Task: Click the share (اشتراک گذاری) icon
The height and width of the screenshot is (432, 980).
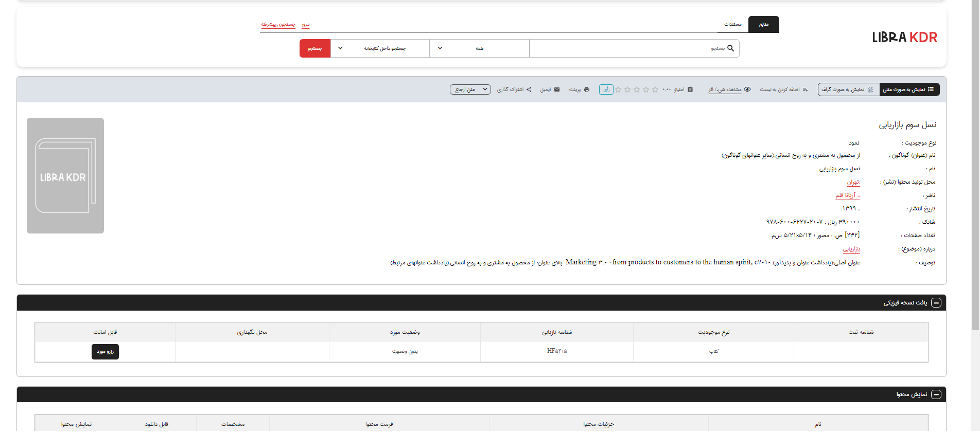Action: coord(529,89)
